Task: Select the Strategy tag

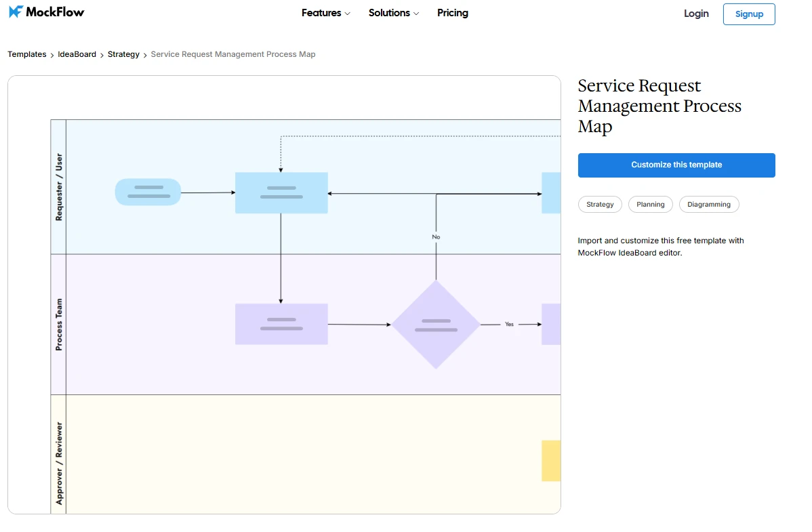Action: point(600,205)
